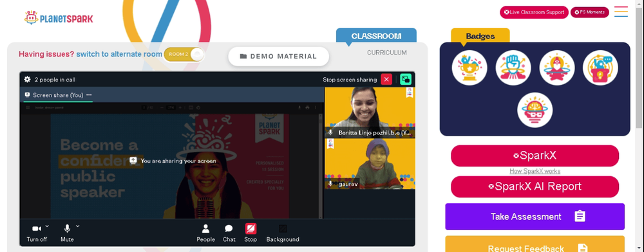The height and width of the screenshot is (252, 644).
Task: Open DEMO MATERIAL folder button
Action: click(x=278, y=57)
